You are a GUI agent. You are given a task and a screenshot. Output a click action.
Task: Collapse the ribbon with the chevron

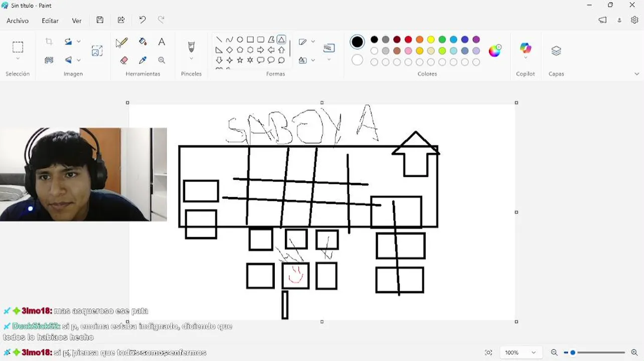pyautogui.click(x=636, y=74)
